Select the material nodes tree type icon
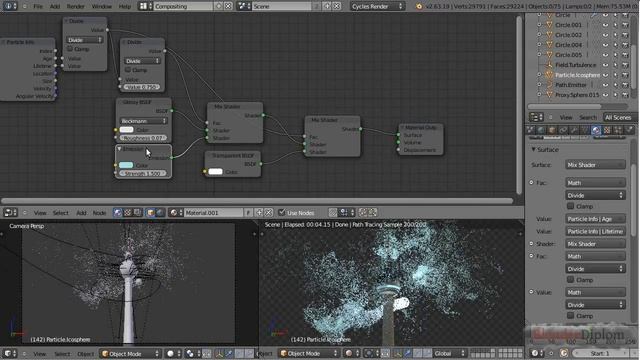Viewport: 640px width, 360px height. [x=118, y=213]
